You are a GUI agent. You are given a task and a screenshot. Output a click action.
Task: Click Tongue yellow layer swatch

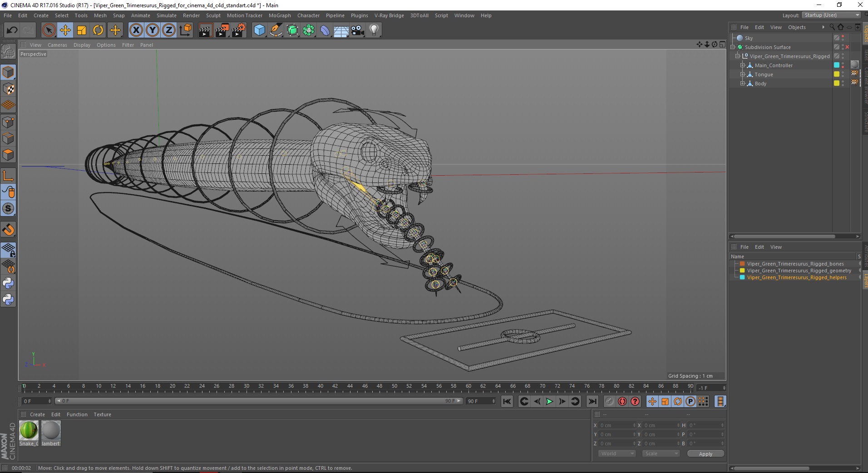coord(837,74)
